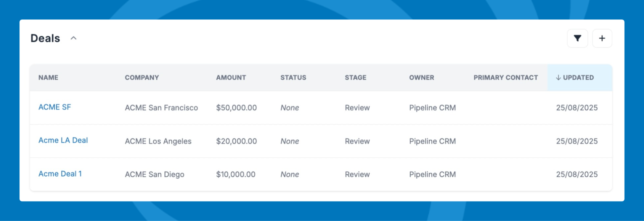Click the Review stage in ACME SF row
This screenshot has width=644, height=221.
357,108
